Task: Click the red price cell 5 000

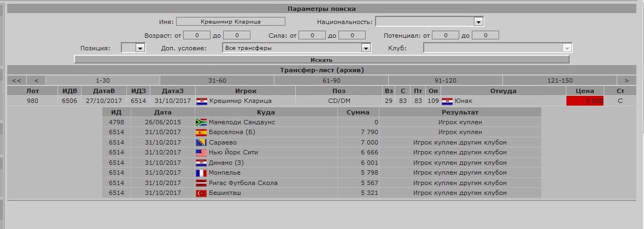Action: coord(585,101)
